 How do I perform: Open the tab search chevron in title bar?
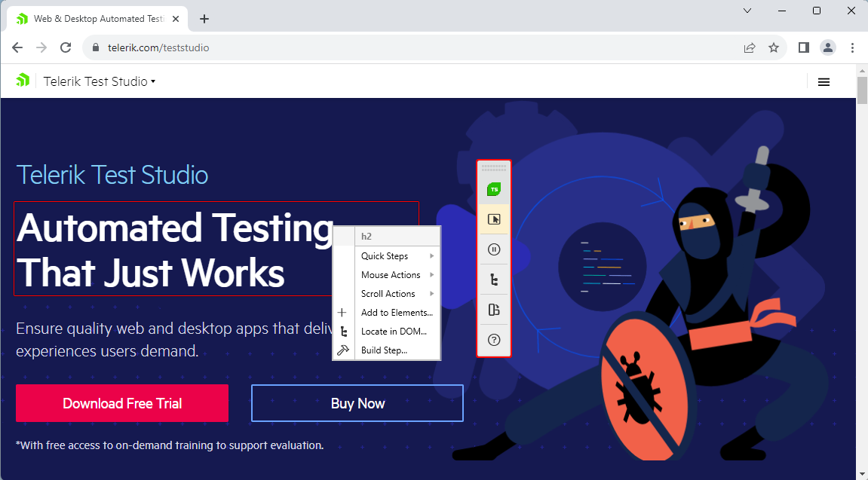coord(747,11)
